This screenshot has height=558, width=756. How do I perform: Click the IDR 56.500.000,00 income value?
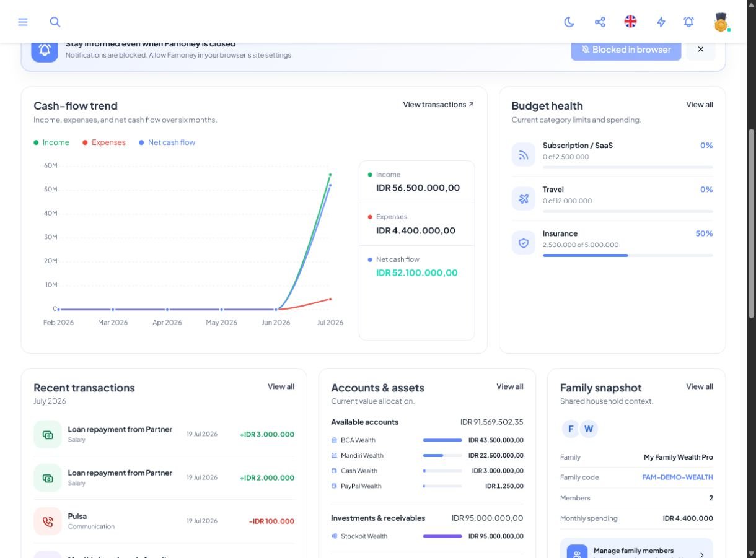(x=418, y=188)
